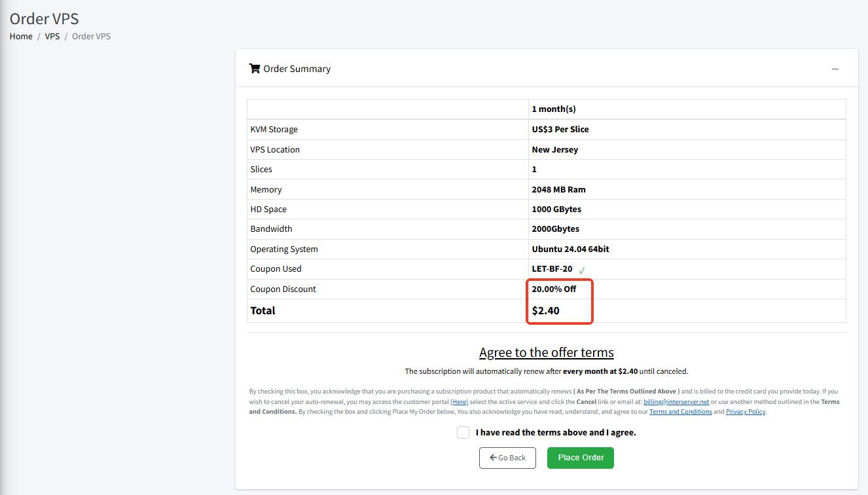Click the 20.00% Off coupon discount value
Viewport: 868px width, 495px height.
554,289
